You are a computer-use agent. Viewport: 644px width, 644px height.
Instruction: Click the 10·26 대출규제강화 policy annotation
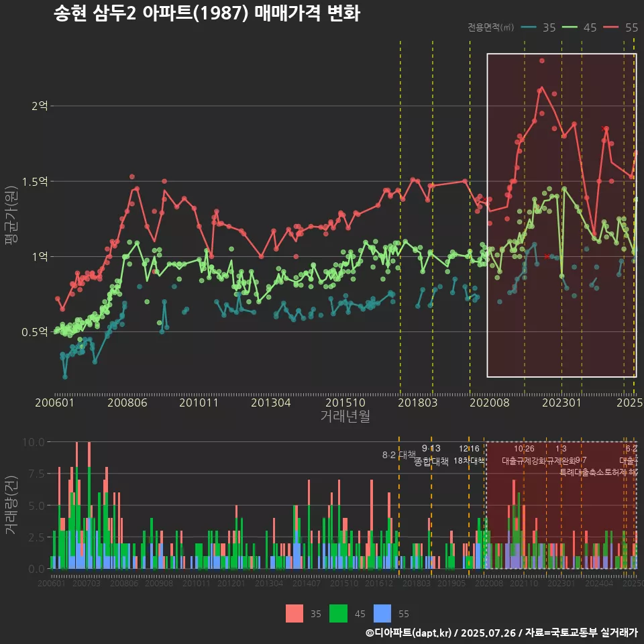pos(524,455)
